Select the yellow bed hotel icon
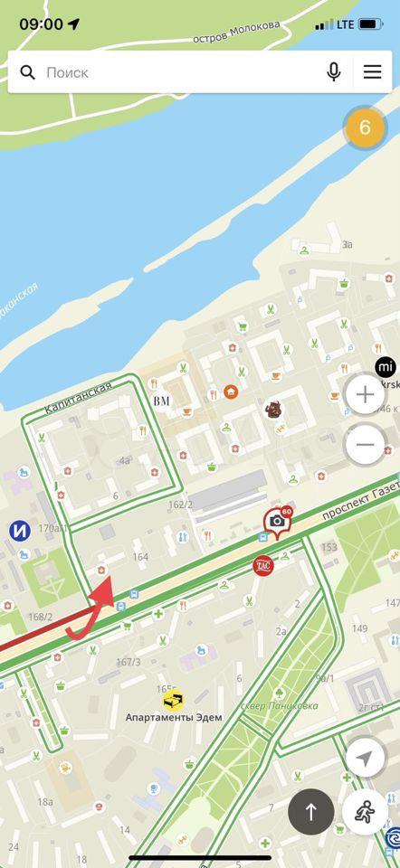Image resolution: width=400 pixels, height=868 pixels. coord(174,701)
